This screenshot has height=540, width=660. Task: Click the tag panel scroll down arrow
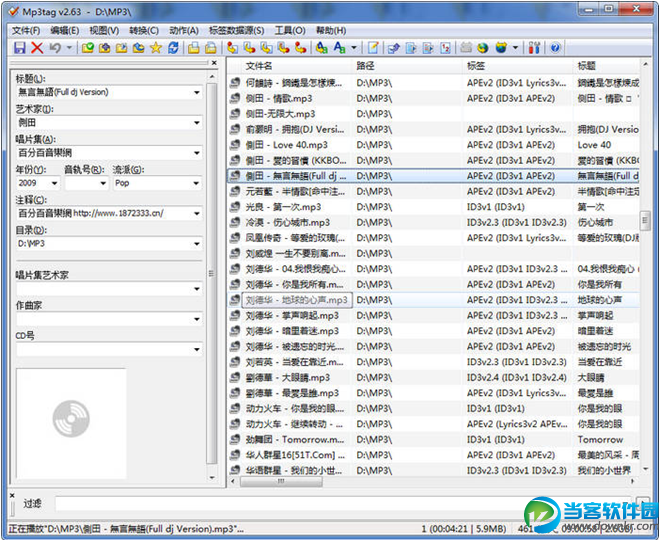coord(212,478)
